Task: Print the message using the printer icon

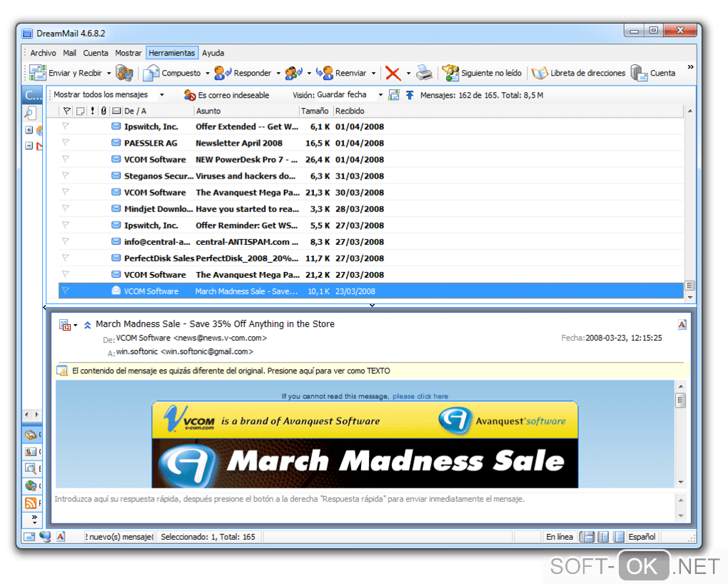Action: 425,73
